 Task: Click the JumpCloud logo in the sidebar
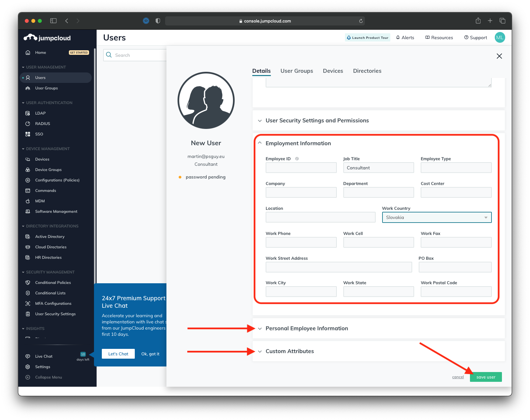tap(47, 38)
